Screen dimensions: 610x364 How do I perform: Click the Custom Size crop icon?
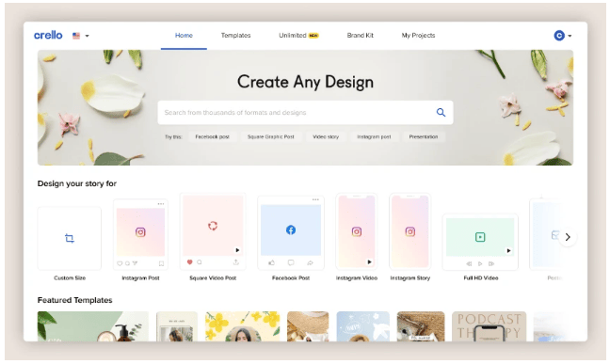pyautogui.click(x=70, y=238)
